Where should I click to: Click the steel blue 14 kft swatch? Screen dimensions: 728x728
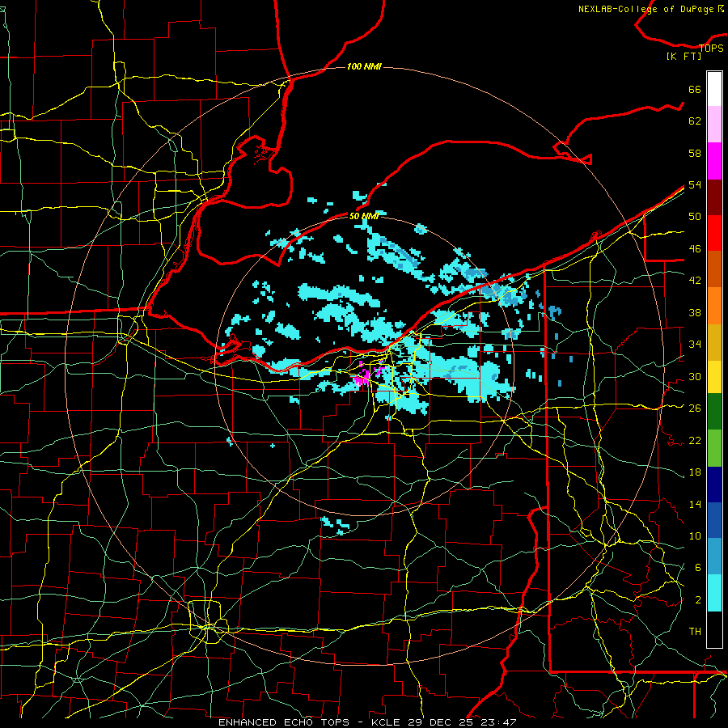click(714, 557)
